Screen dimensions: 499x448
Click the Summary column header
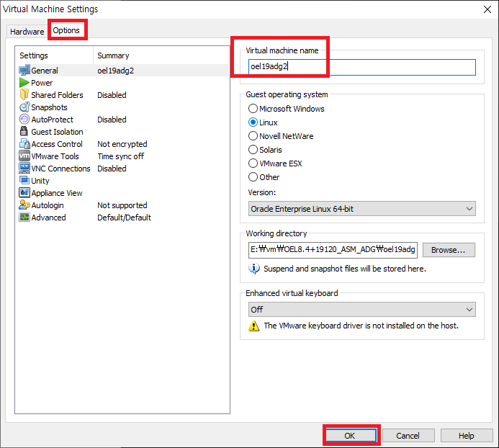[x=113, y=55]
